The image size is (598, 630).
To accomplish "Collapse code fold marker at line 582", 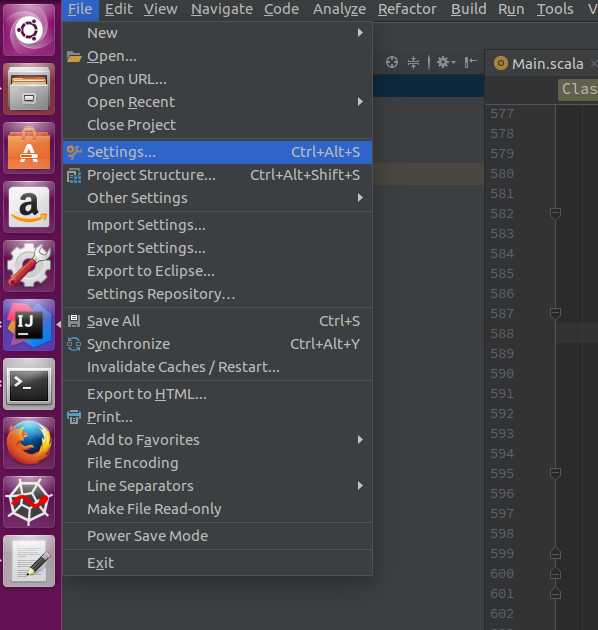I will [x=555, y=213].
